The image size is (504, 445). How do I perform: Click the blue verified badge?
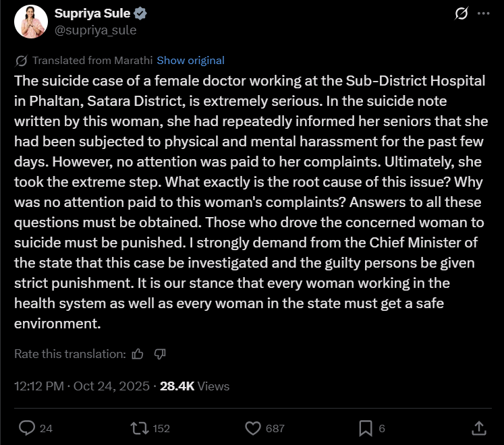pos(142,14)
